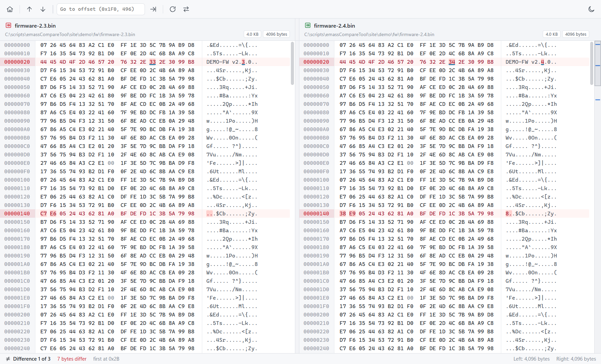Viewport: 601px width, 364px height.
Task: Click top diff marker in overview minimap
Action: [x=598, y=44]
